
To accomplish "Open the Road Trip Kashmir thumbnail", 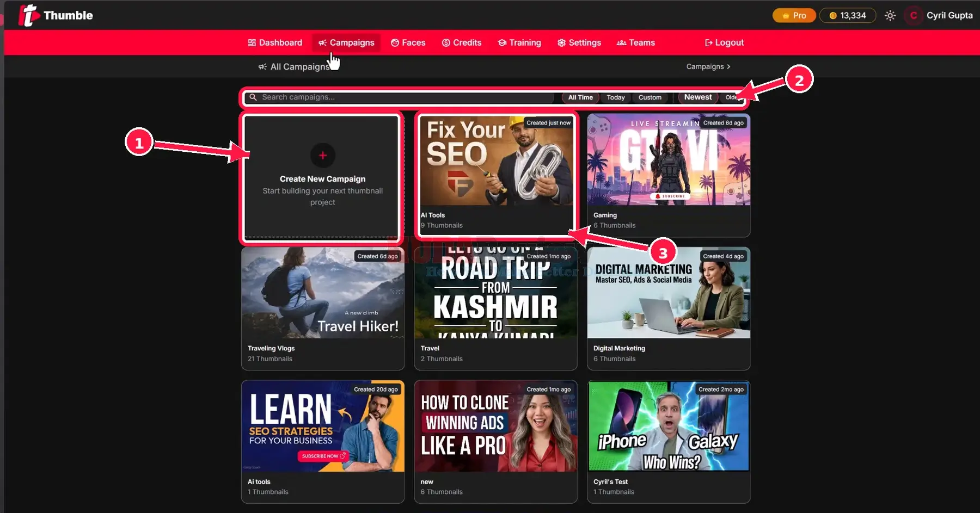I will pyautogui.click(x=495, y=293).
